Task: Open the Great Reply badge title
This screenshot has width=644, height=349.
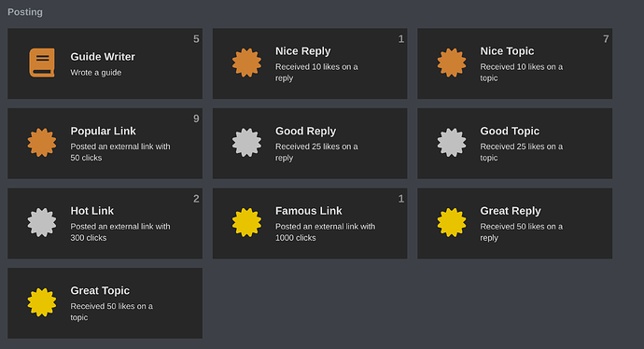Action: 511,211
